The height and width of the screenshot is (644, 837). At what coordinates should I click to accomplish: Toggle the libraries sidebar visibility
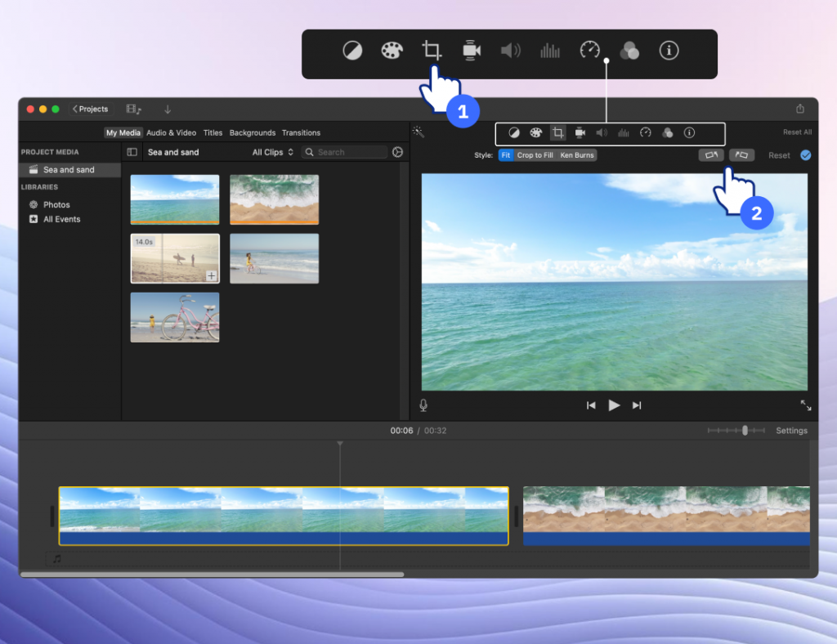point(132,152)
